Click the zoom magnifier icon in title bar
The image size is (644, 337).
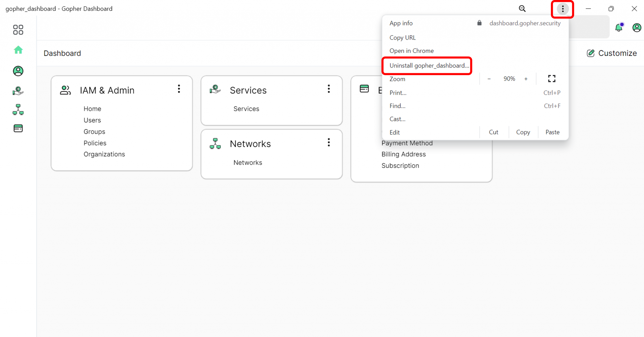coord(522,9)
